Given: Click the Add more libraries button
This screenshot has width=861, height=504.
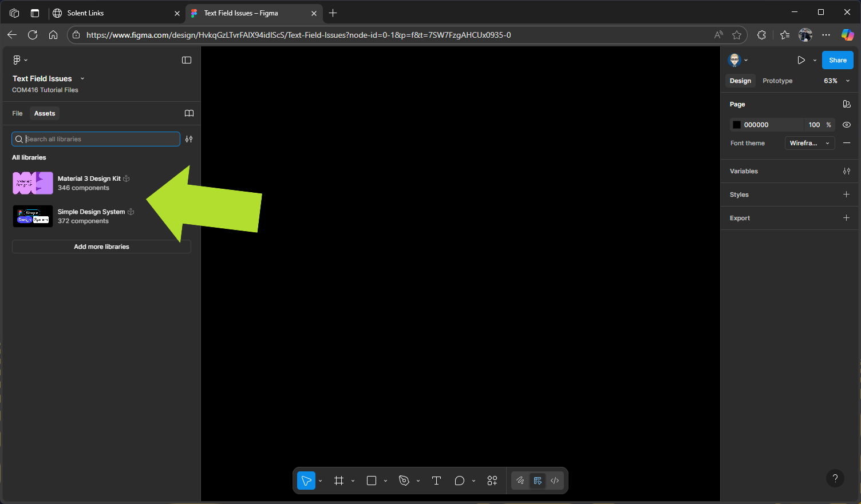Looking at the screenshot, I should coord(101,247).
